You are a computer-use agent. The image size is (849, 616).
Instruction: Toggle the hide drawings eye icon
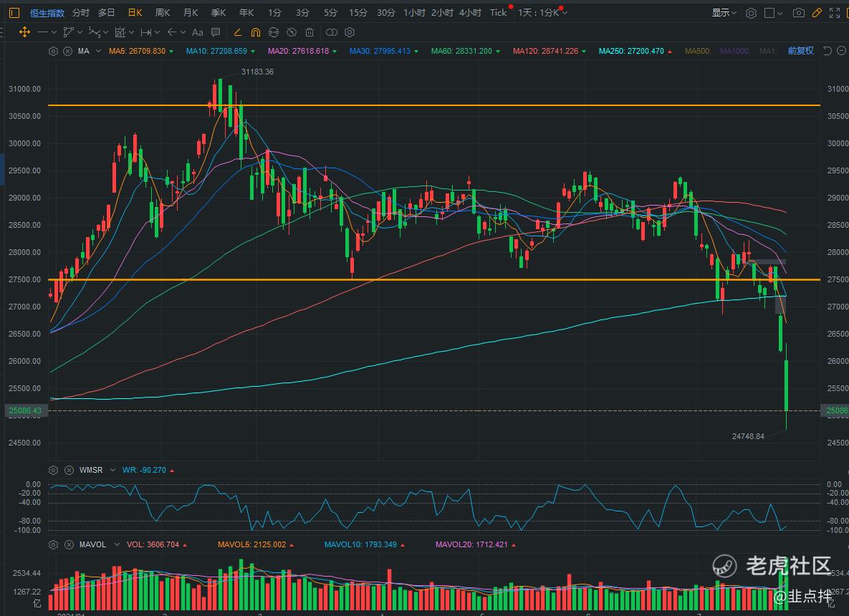291,32
